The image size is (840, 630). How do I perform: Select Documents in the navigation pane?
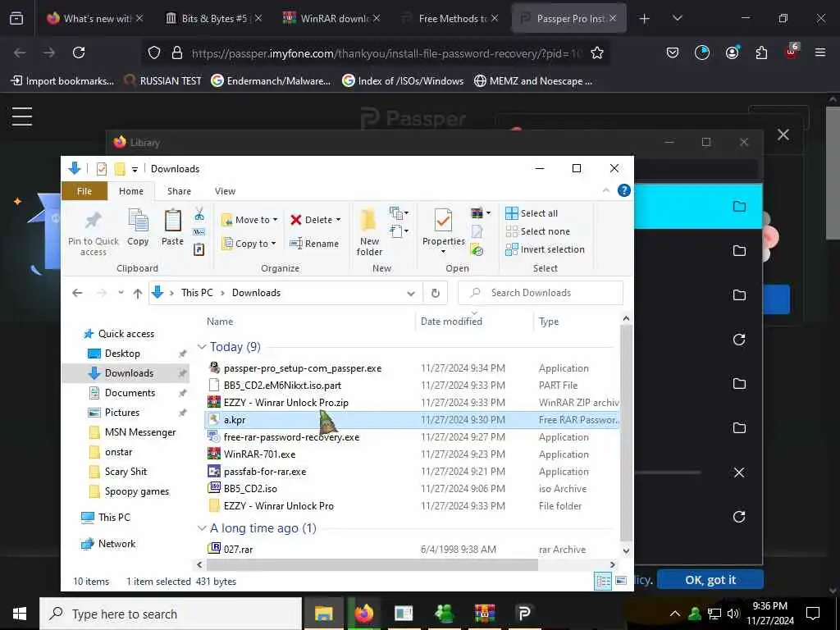[x=130, y=393]
